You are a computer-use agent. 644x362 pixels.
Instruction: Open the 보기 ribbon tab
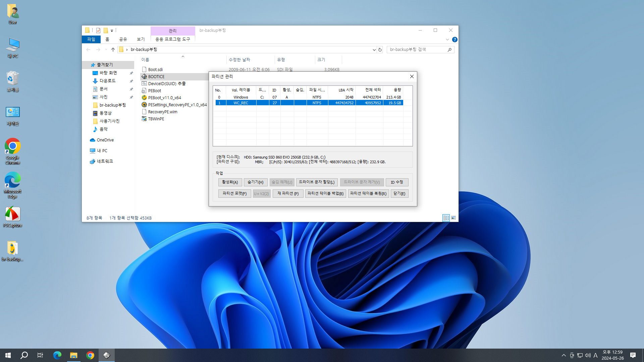click(x=141, y=39)
